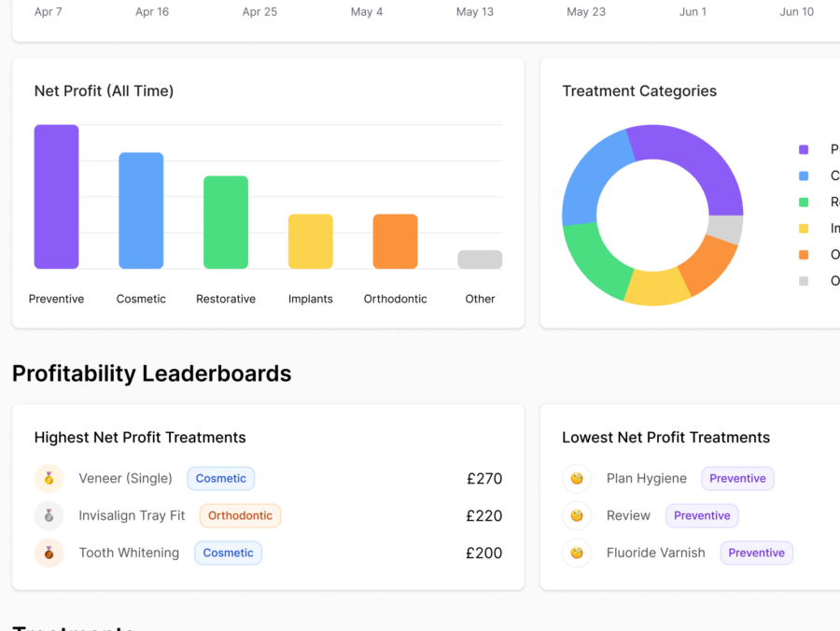The width and height of the screenshot is (840, 631).
Task: Click the Tooth Whitening treatment name
Action: click(129, 553)
